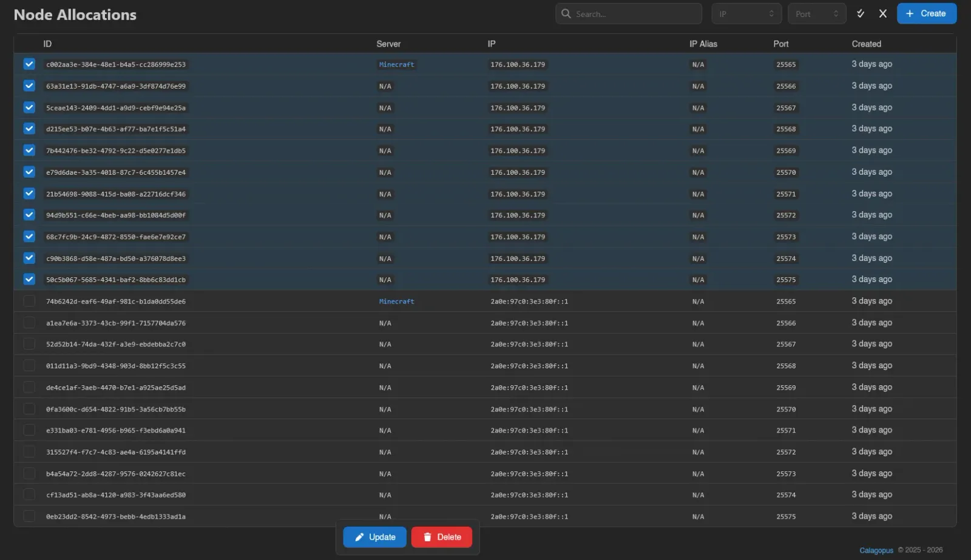
Task: Check the row 0eb23dd2-8542-4973-bebb-4edb1333ad1a
Action: 29,516
